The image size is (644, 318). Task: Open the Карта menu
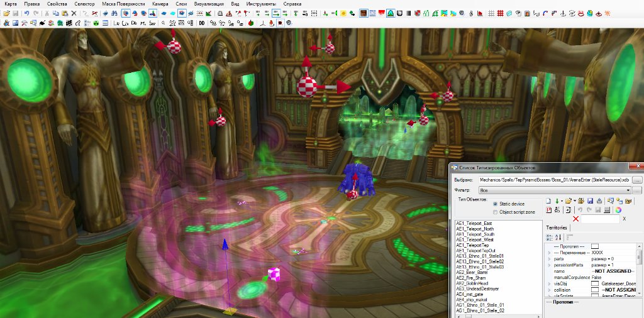pyautogui.click(x=11, y=4)
